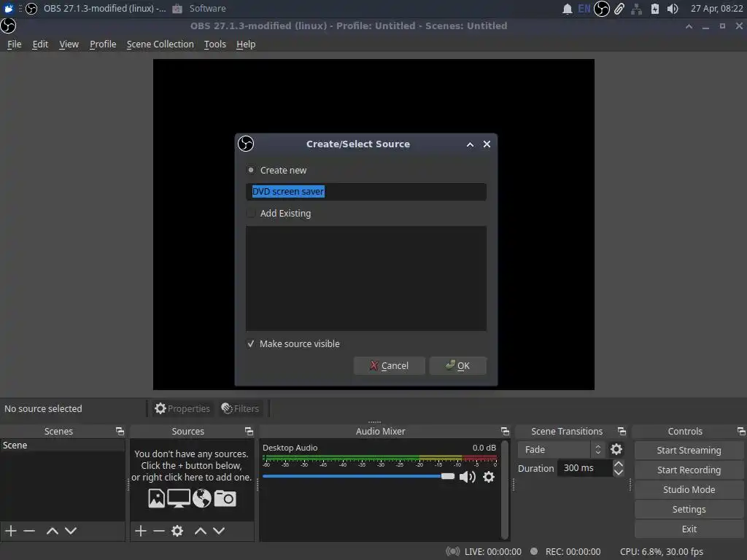Move source up in Sources toolbar
Screen dimensions: 747x560
(x=201, y=531)
